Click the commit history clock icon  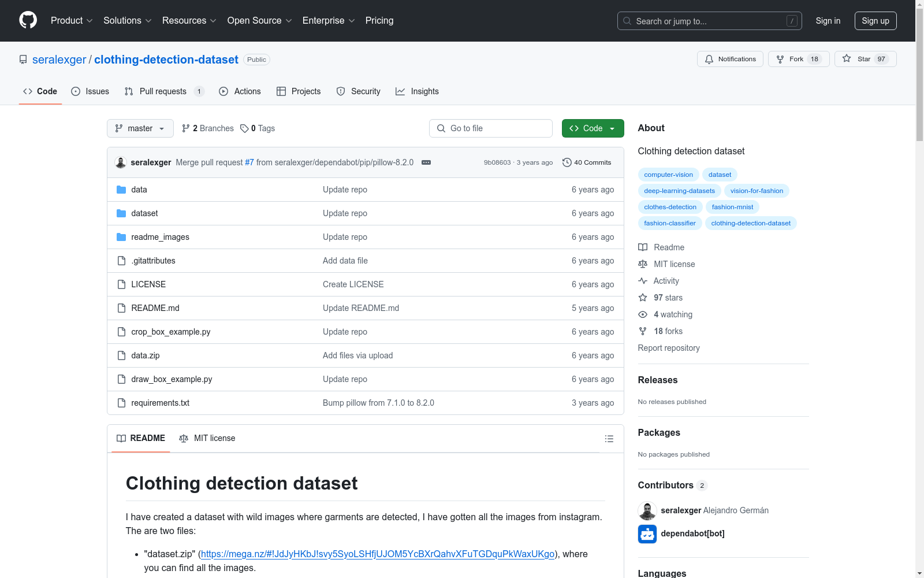point(567,162)
